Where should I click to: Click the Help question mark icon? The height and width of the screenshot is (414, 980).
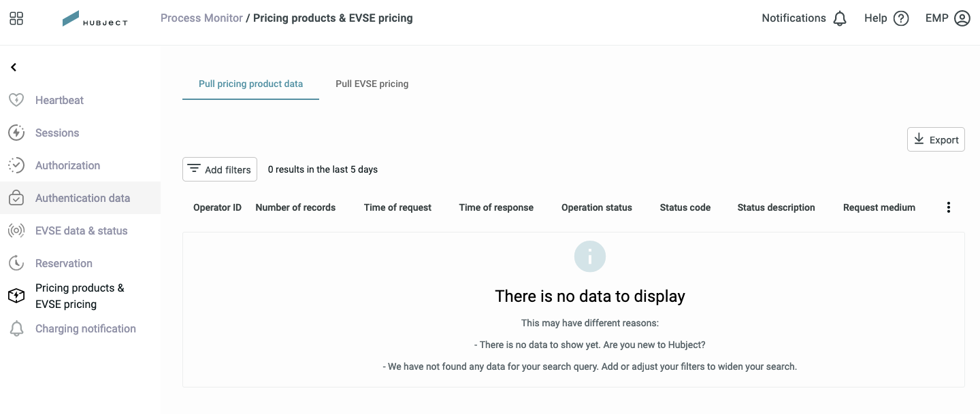pyautogui.click(x=901, y=18)
